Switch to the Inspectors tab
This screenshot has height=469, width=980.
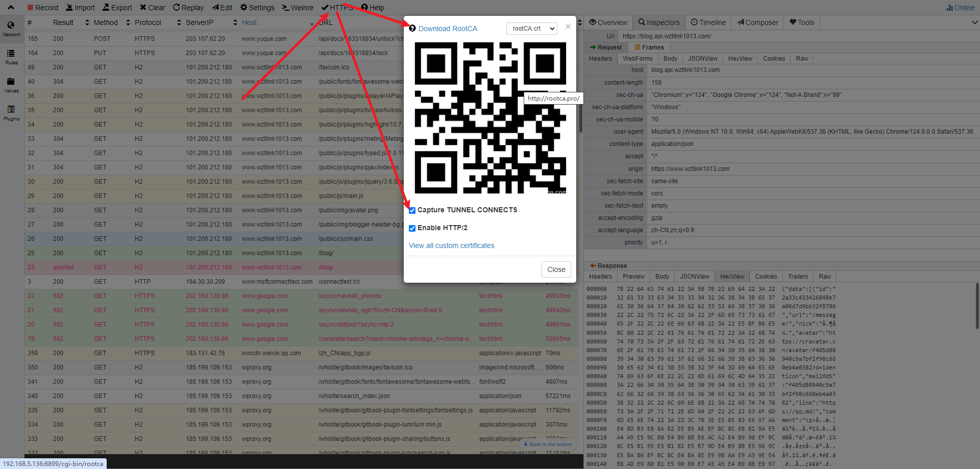click(659, 22)
